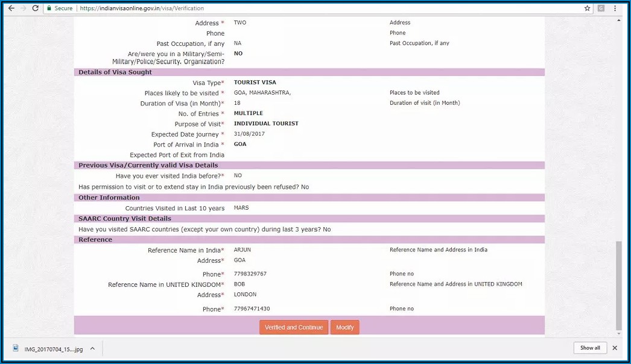Go back to the previous page

click(x=11, y=8)
